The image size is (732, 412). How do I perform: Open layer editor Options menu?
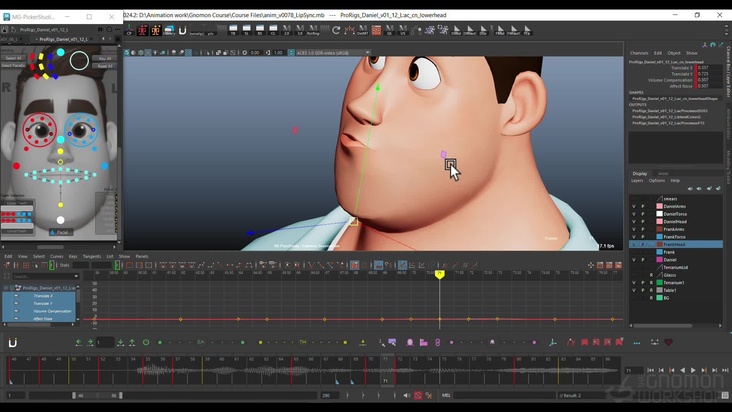click(x=656, y=181)
